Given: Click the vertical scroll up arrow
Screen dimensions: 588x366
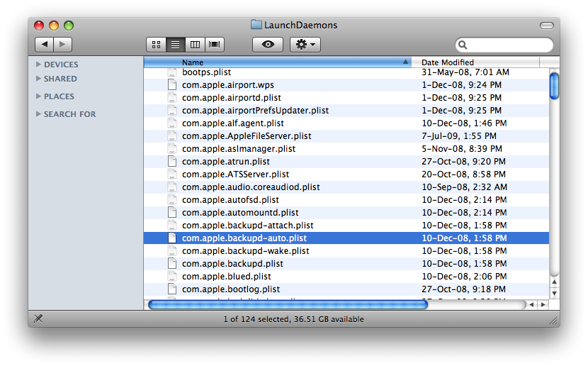Looking at the screenshot, I should pos(554,282).
